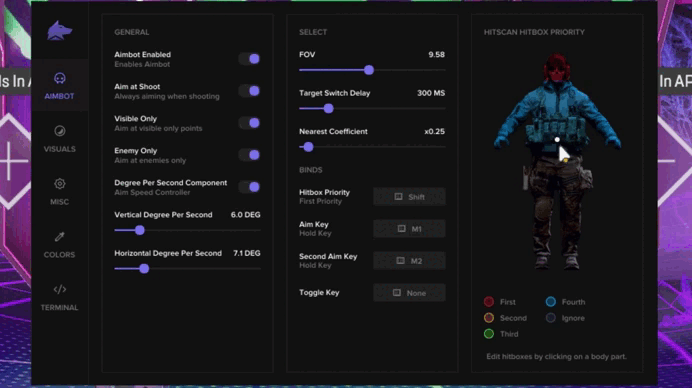The image size is (692, 388).
Task: Click the 6.0 DEG value
Action: coord(245,215)
